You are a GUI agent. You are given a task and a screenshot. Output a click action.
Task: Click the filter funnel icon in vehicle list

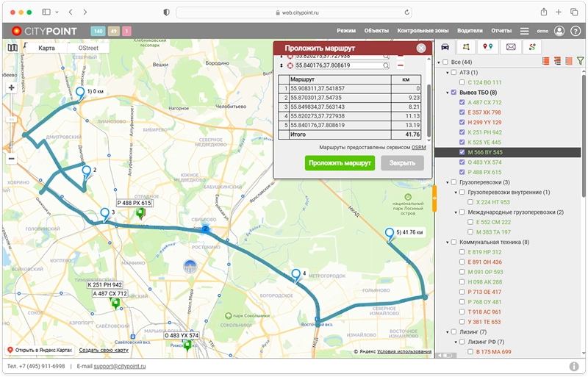tap(581, 62)
